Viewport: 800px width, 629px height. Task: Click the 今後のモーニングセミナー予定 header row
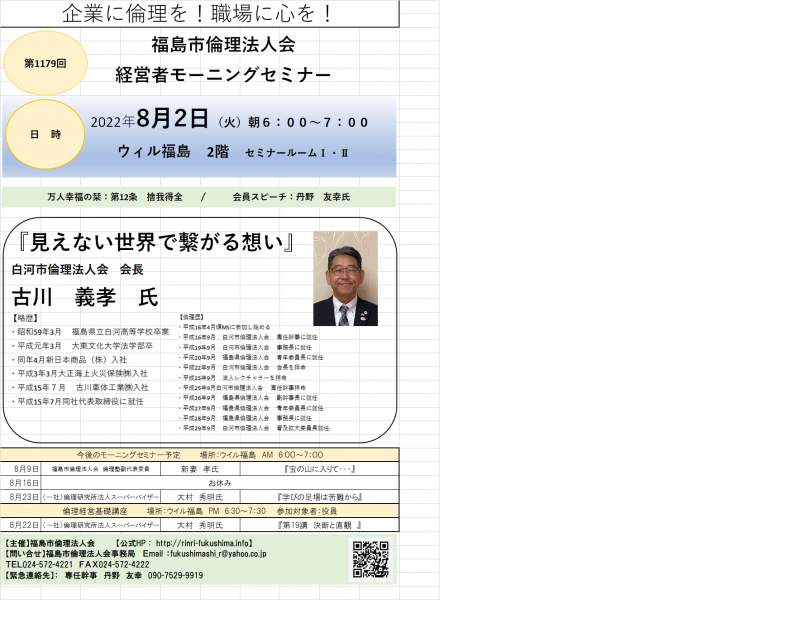point(199,454)
